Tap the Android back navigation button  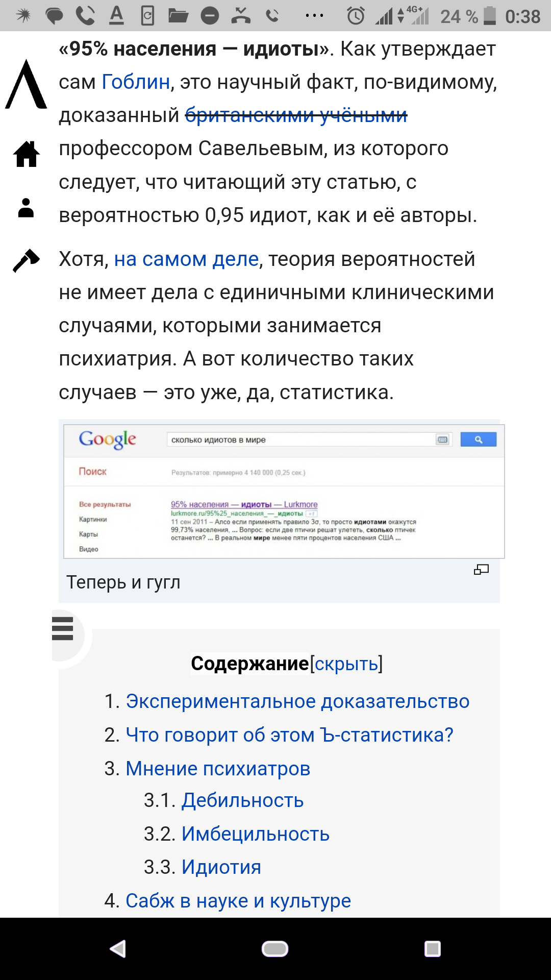(x=118, y=949)
